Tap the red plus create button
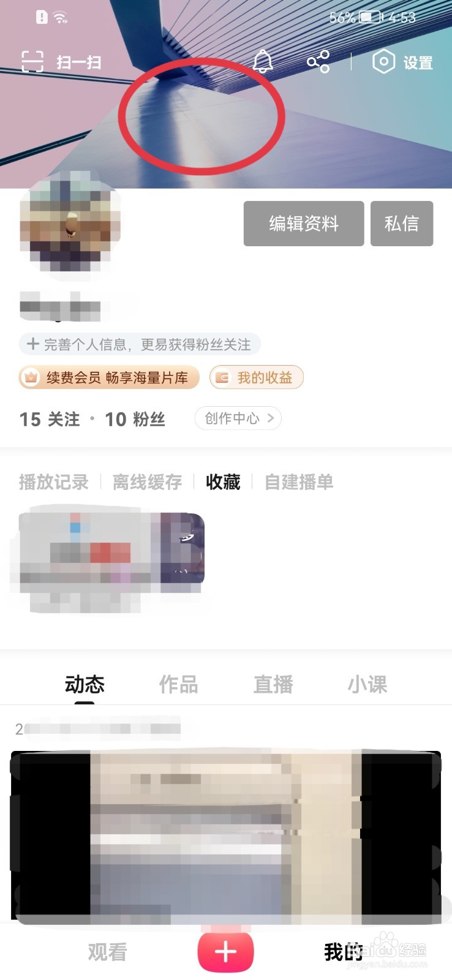Viewport: 452px width, 980px height. click(225, 952)
